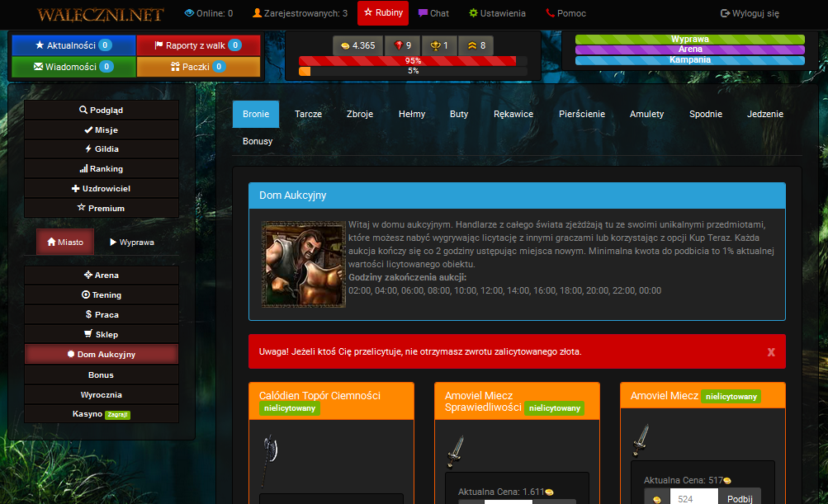Viewport: 828px width, 504px height.
Task: Click nielicytowany badge on Amoviel Miecz Sprawiedliwości
Action: tap(555, 408)
